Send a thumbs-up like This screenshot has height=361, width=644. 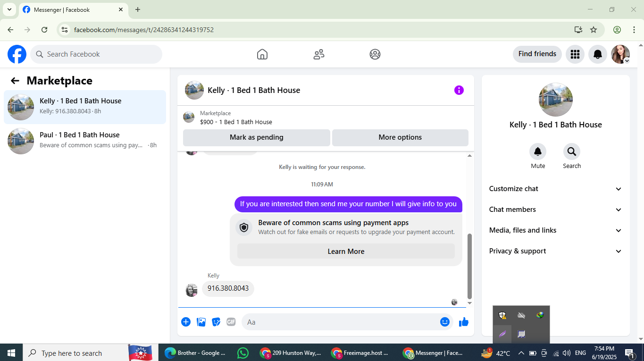[x=464, y=322]
